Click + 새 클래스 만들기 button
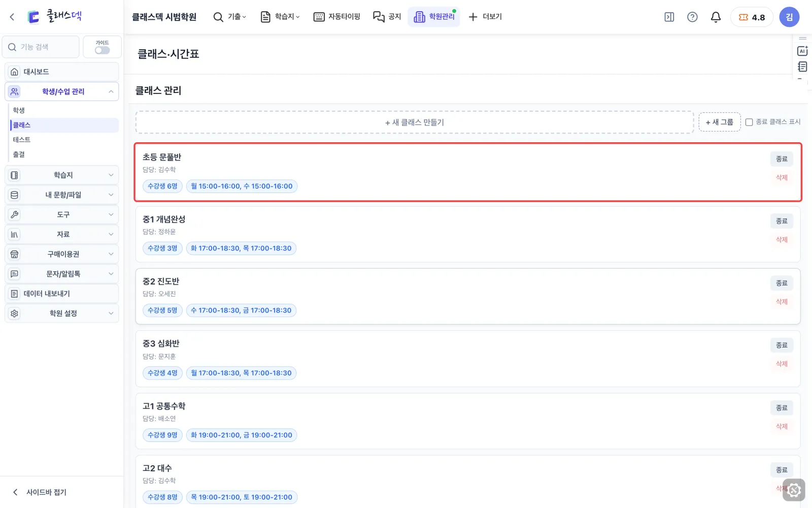 tap(414, 122)
